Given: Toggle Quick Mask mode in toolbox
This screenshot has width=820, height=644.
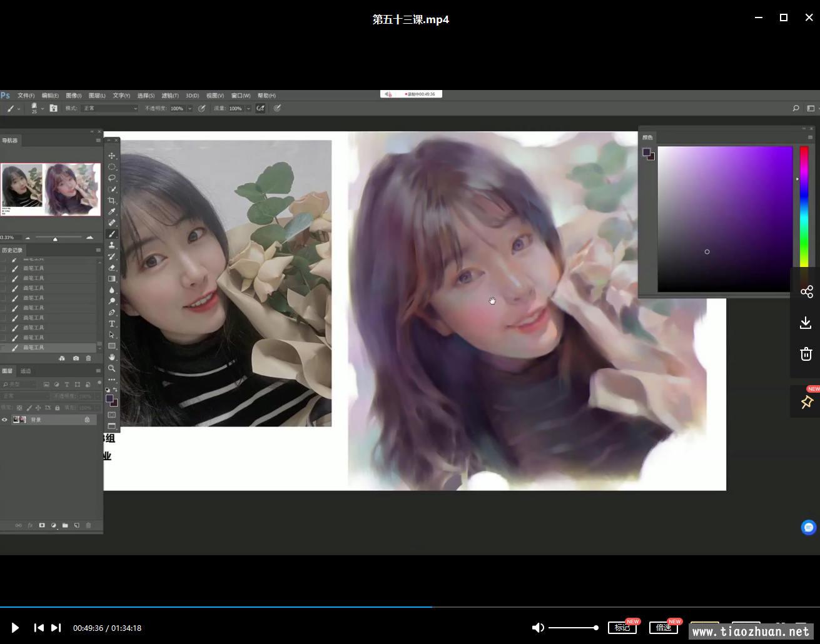Looking at the screenshot, I should 112,415.
